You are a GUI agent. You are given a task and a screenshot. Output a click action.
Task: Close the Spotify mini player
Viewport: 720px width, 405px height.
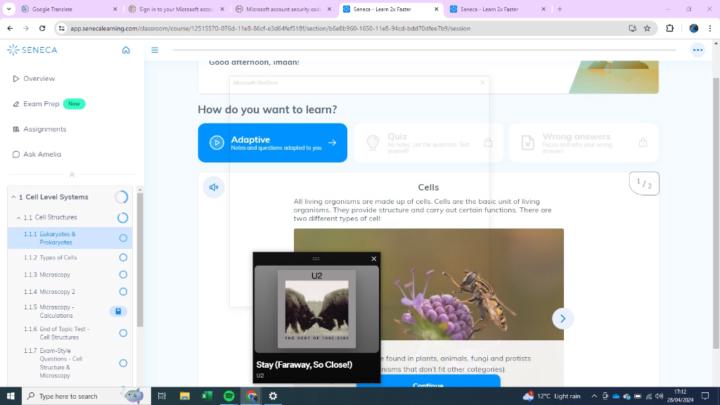pyautogui.click(x=374, y=259)
